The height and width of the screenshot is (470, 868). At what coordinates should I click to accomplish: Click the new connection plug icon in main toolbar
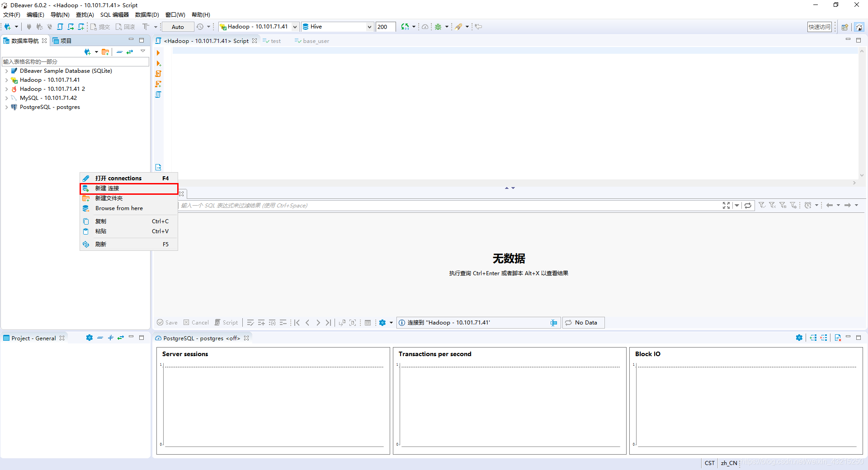point(8,27)
